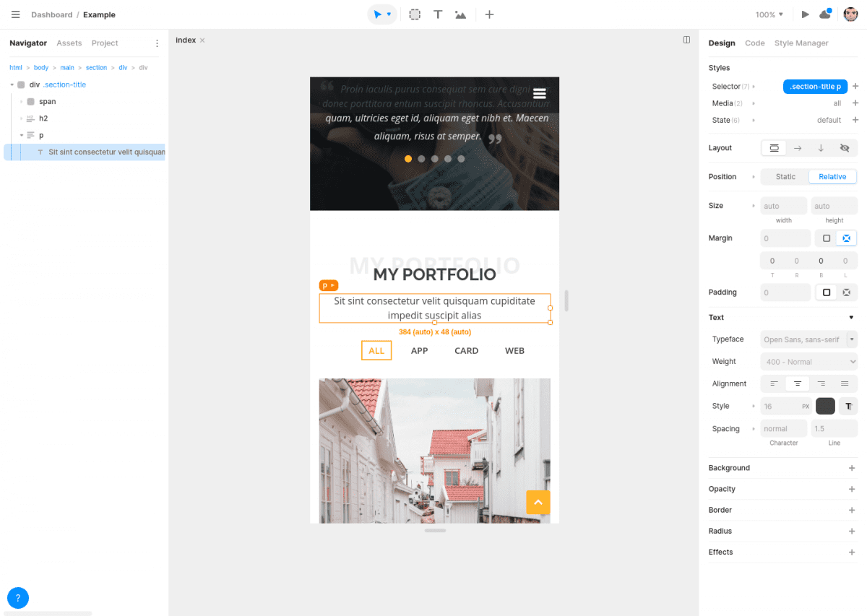
Task: Click the add element plus icon
Action: point(489,14)
